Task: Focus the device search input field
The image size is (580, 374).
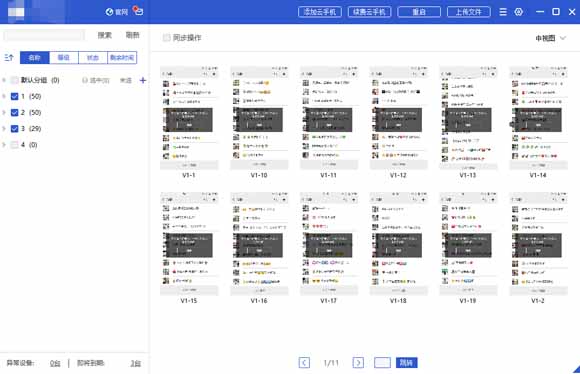Action: (x=44, y=35)
